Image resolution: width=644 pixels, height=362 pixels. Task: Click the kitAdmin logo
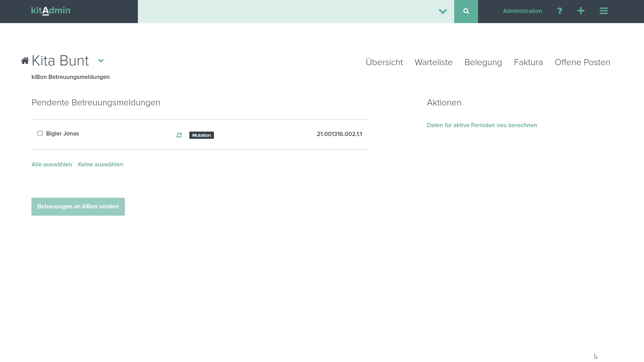click(x=51, y=11)
